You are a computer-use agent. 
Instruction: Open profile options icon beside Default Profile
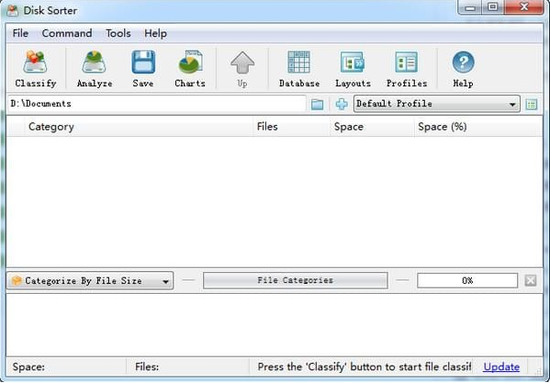[x=531, y=104]
